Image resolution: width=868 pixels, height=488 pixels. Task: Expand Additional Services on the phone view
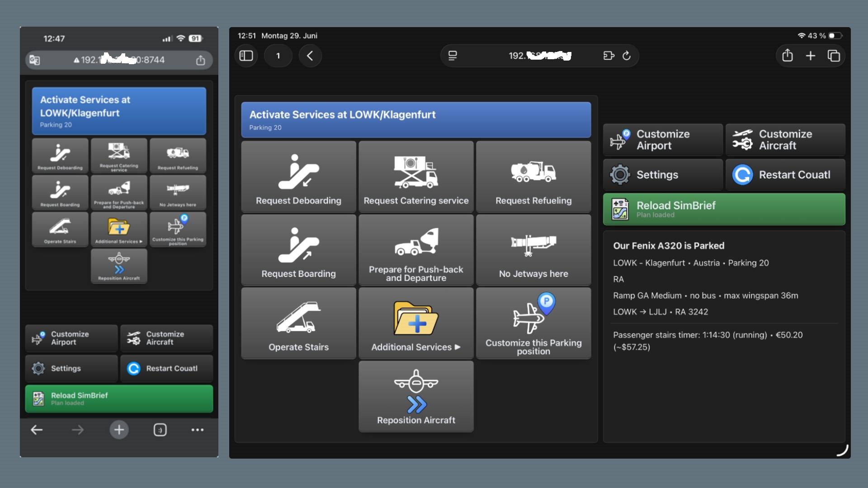119,230
